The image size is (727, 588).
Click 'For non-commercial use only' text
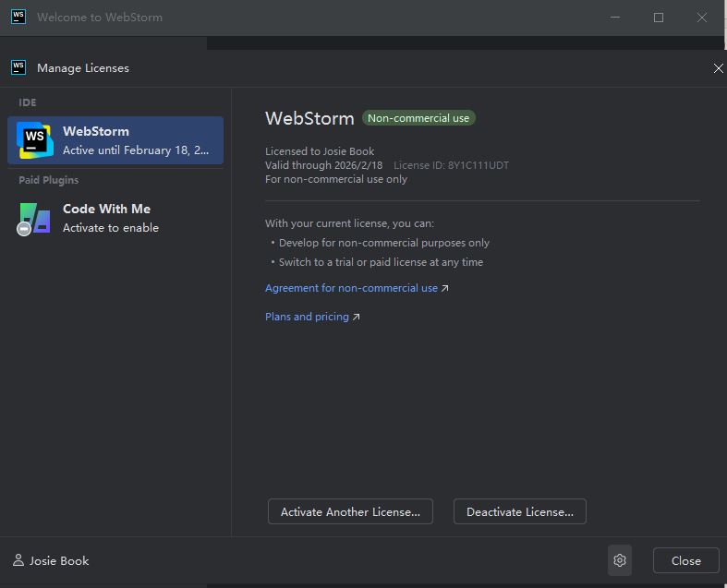(336, 179)
